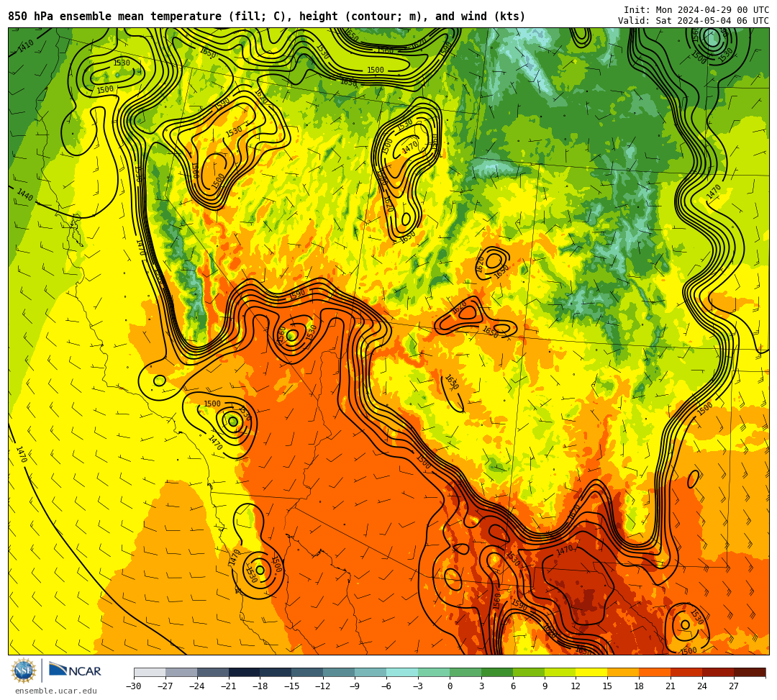Screen dimensions: 777x700
Task: Pick the orange 18 to 21 swatch
Action: pyautogui.click(x=655, y=672)
